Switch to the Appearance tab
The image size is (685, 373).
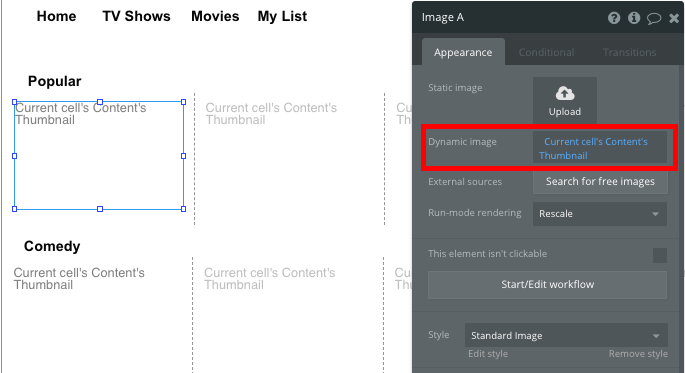[463, 52]
